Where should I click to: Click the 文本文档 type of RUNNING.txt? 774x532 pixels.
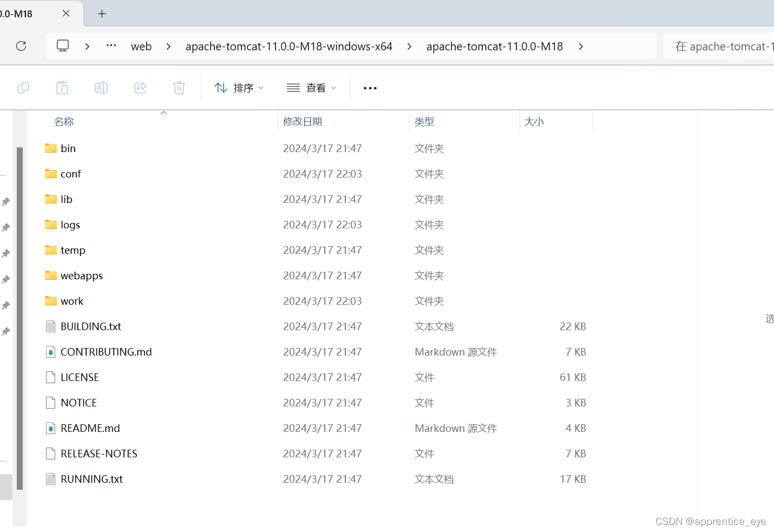[x=434, y=479]
